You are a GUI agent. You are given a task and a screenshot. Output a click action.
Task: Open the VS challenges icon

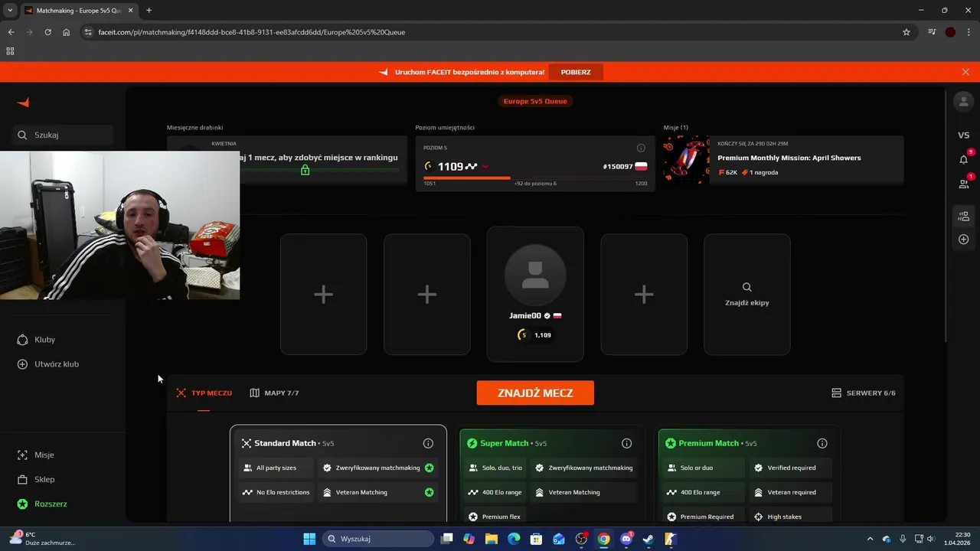click(963, 135)
